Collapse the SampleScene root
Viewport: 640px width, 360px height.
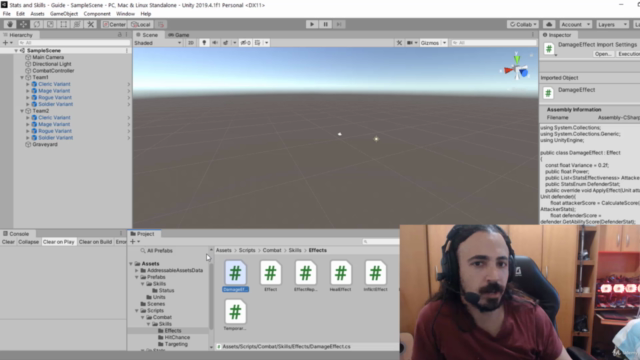16,51
